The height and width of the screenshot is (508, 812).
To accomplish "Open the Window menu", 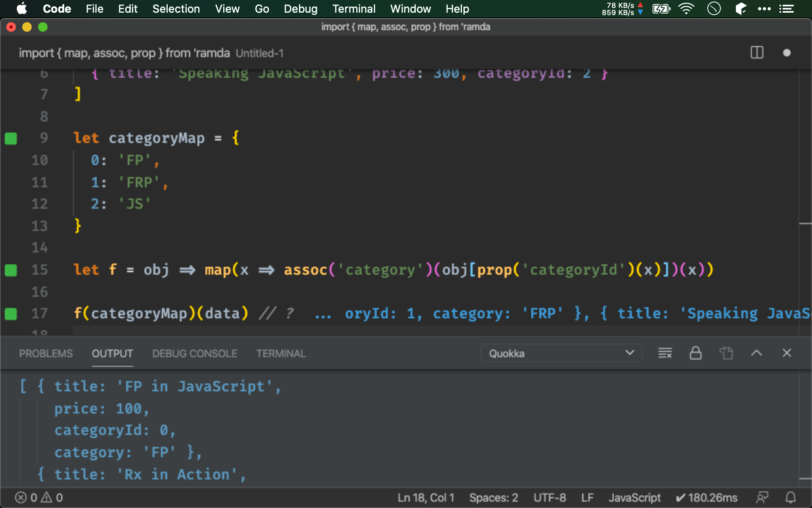I will click(410, 8).
